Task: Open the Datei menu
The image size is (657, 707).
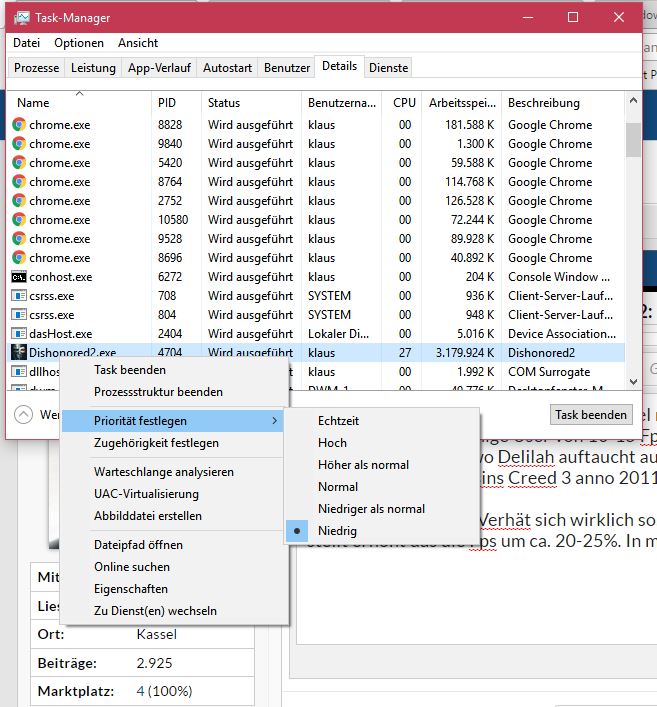Action: click(27, 43)
